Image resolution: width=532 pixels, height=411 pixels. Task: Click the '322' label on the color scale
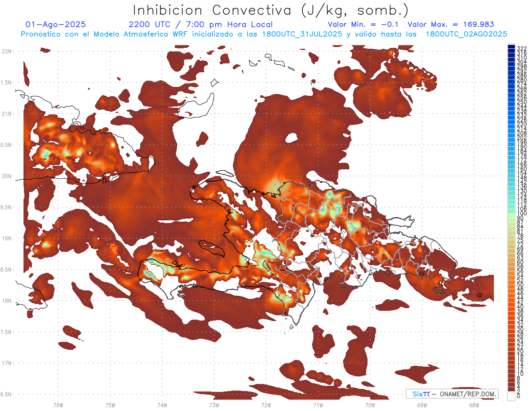(522, 48)
